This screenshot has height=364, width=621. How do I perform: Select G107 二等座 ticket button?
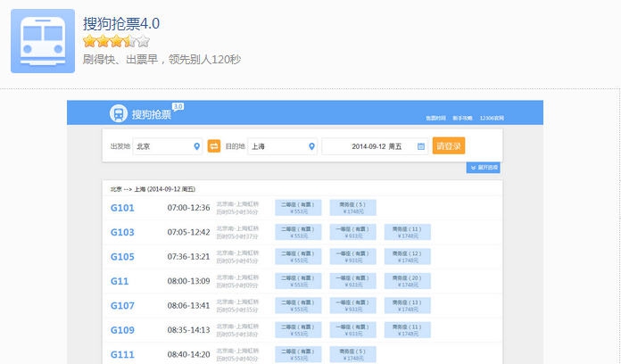pos(298,306)
